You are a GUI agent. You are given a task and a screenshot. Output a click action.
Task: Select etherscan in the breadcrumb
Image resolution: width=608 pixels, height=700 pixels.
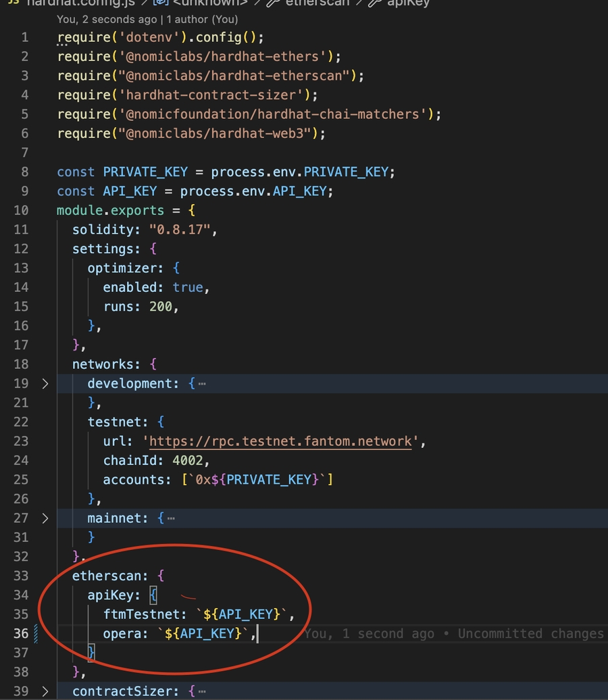coord(316,3)
